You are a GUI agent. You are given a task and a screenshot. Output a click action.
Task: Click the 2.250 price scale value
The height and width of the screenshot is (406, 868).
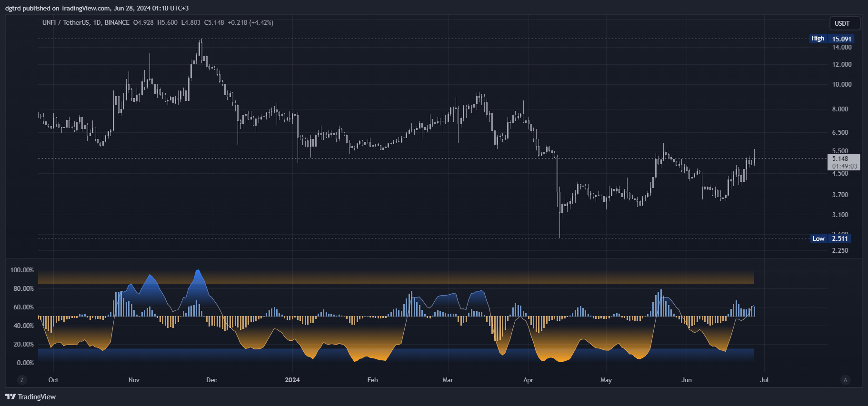click(x=840, y=250)
